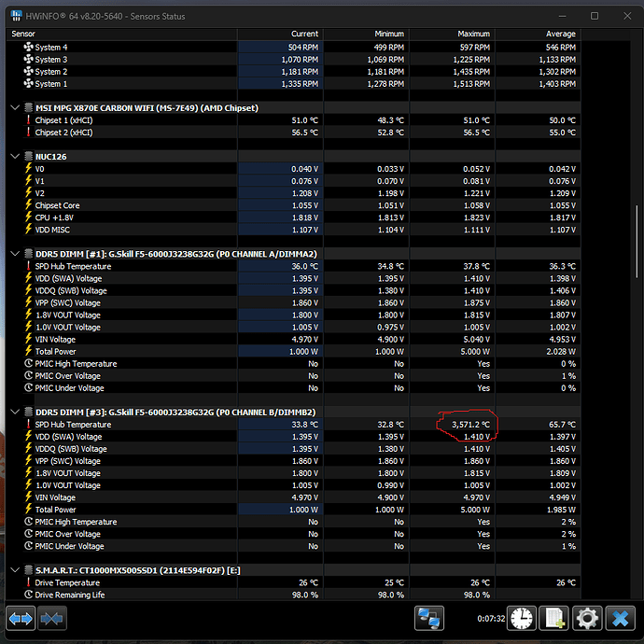Collapse the DDR5 DIMM [#3] group
The height and width of the screenshot is (644, 644).
[15, 412]
